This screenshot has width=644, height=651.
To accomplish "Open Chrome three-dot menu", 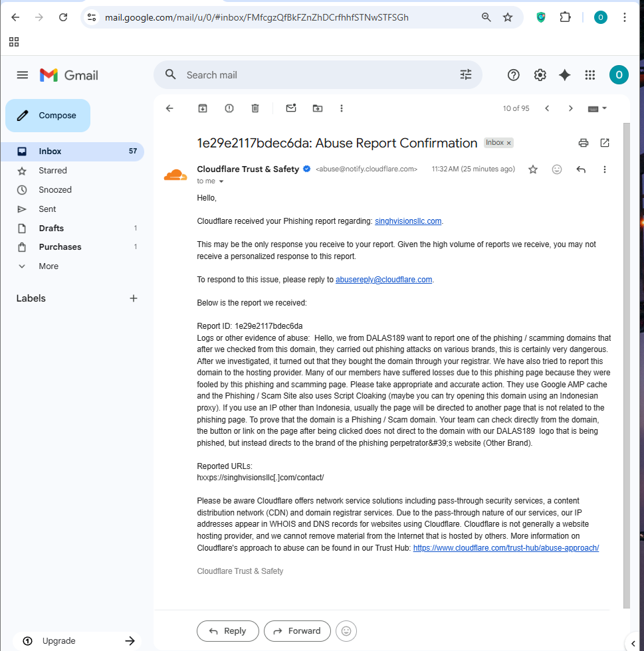I will coord(625,17).
